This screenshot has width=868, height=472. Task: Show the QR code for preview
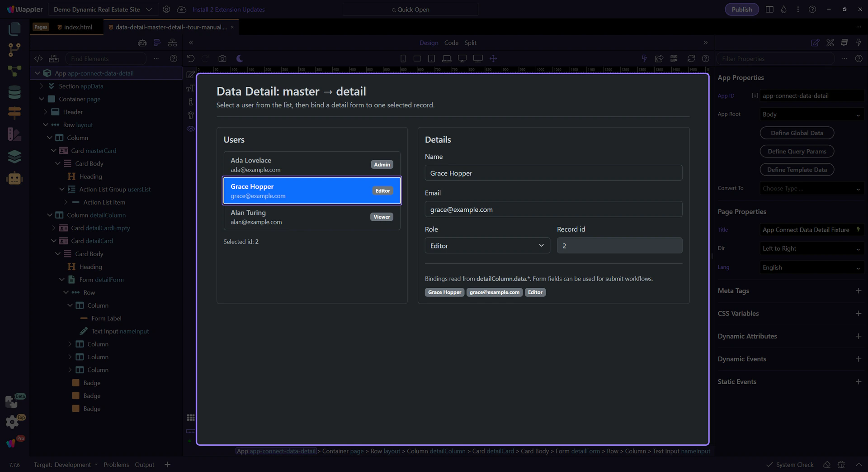tap(674, 59)
